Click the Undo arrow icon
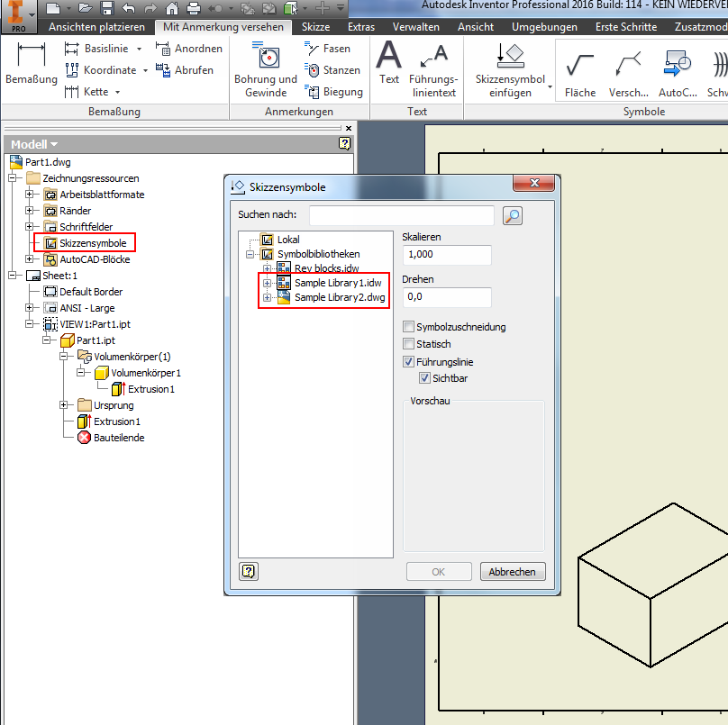 [129, 8]
